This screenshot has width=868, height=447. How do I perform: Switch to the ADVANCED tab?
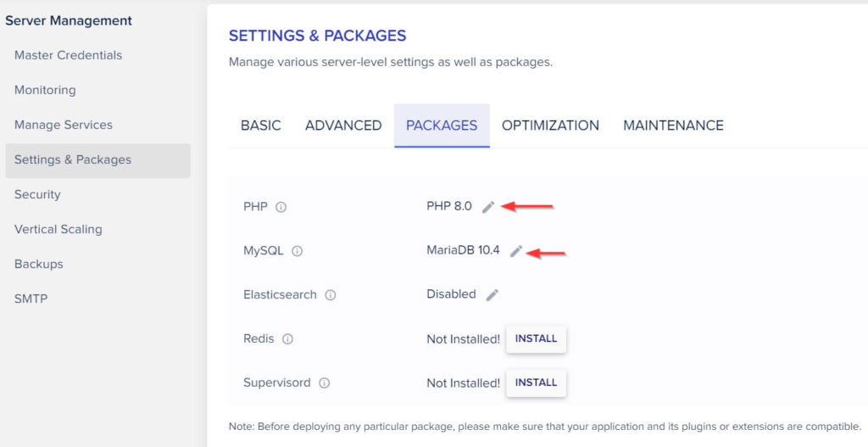tap(343, 126)
